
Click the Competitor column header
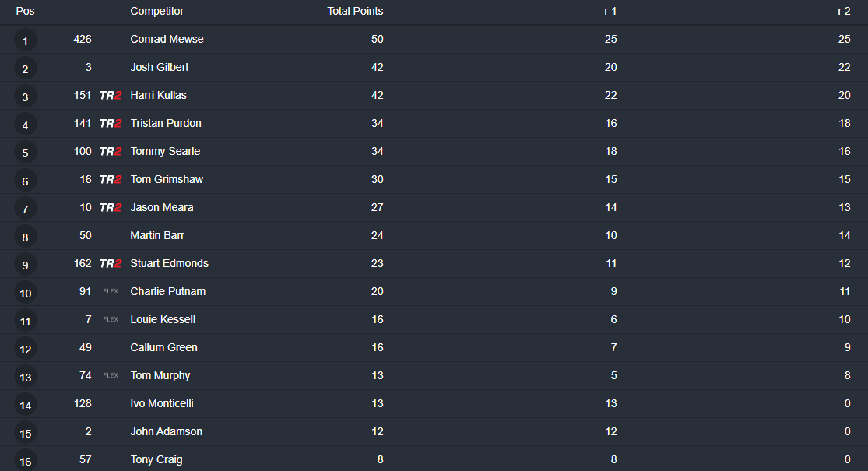coord(156,11)
